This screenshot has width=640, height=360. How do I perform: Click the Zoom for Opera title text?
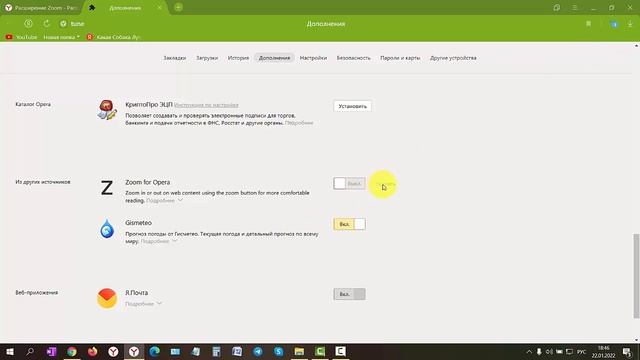[x=148, y=182]
